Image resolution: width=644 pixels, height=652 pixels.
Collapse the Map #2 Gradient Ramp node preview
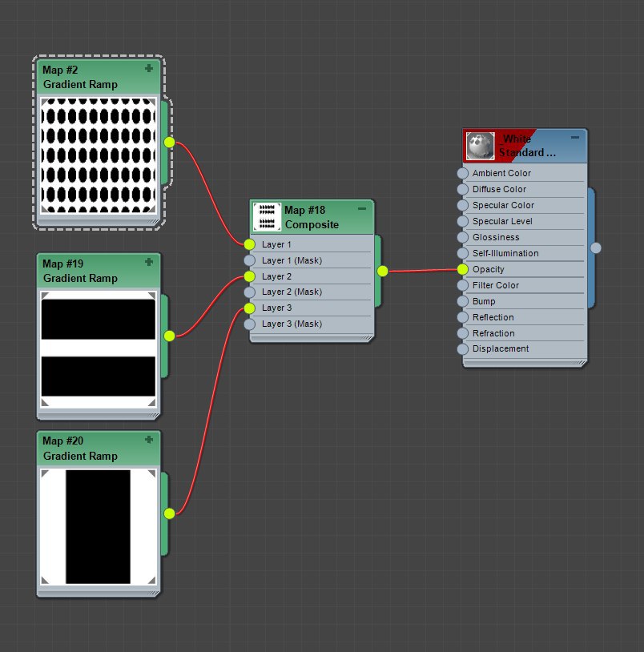point(148,68)
